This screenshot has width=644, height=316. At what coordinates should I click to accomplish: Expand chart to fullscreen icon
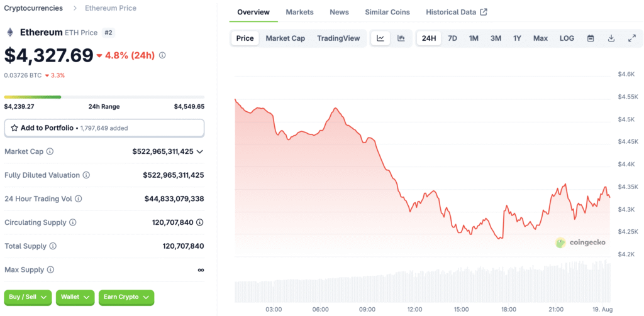[632, 38]
